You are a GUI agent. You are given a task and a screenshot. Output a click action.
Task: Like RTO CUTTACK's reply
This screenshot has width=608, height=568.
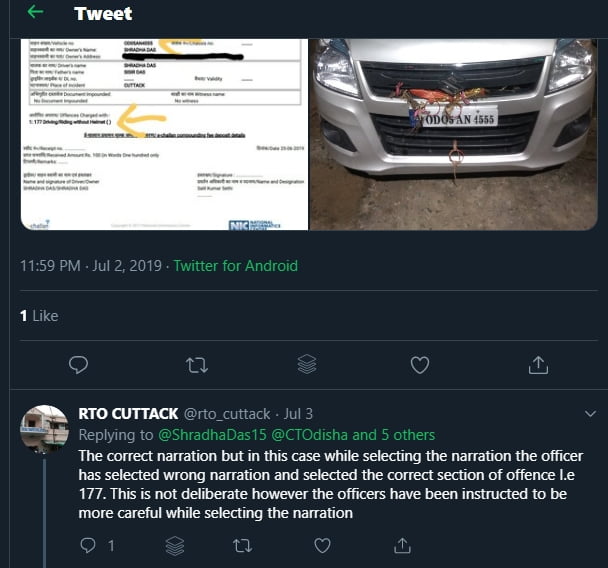[x=322, y=545]
